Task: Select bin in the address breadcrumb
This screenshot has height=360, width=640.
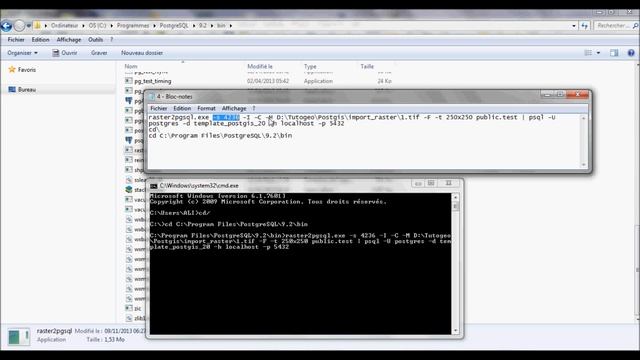Action: pyautogui.click(x=221, y=25)
